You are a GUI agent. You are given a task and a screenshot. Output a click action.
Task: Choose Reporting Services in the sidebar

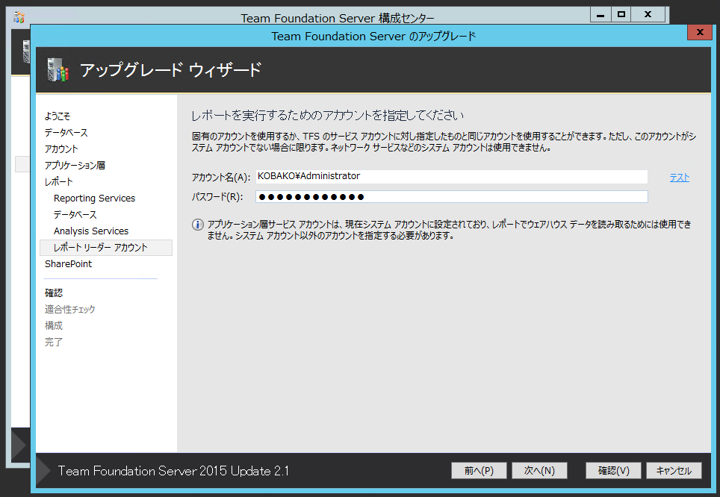[95, 198]
